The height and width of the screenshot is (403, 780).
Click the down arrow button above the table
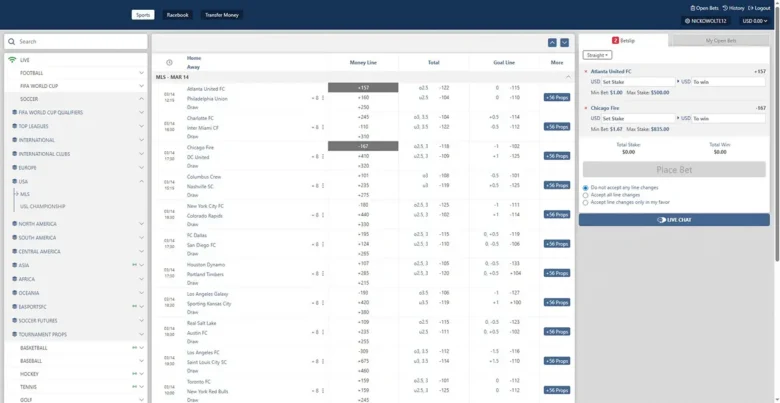(565, 43)
